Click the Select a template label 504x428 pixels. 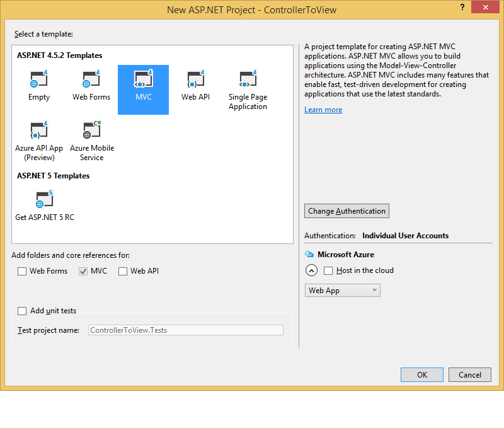pyautogui.click(x=43, y=34)
